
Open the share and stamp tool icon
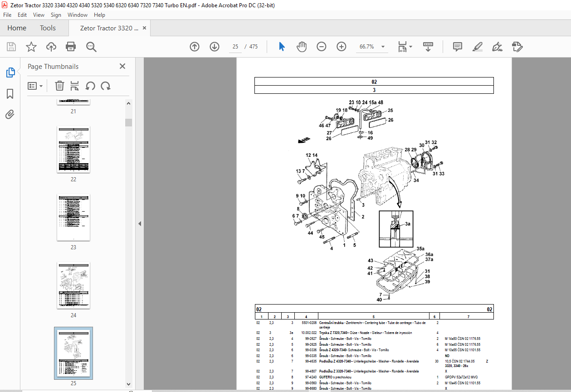pyautogui.click(x=517, y=47)
